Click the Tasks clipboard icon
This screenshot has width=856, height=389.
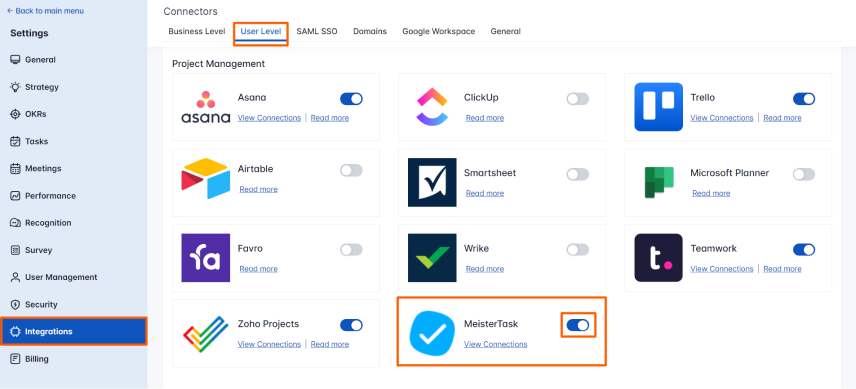(x=15, y=141)
